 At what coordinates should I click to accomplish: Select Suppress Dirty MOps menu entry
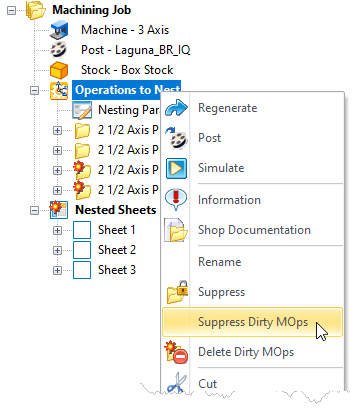252,322
